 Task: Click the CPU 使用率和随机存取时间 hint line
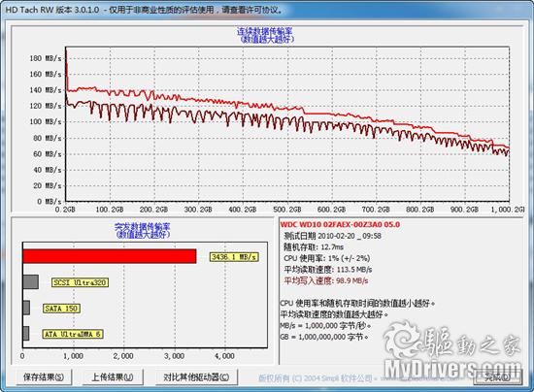(357, 303)
